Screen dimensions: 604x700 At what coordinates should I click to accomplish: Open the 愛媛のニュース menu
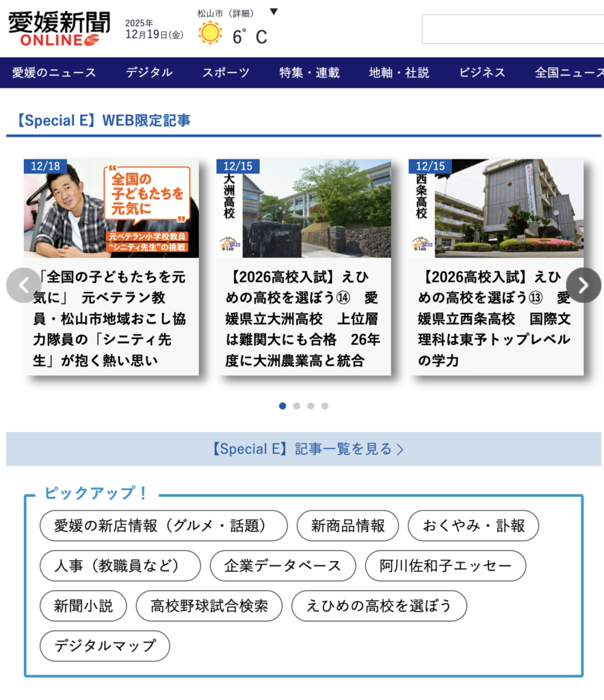54,72
